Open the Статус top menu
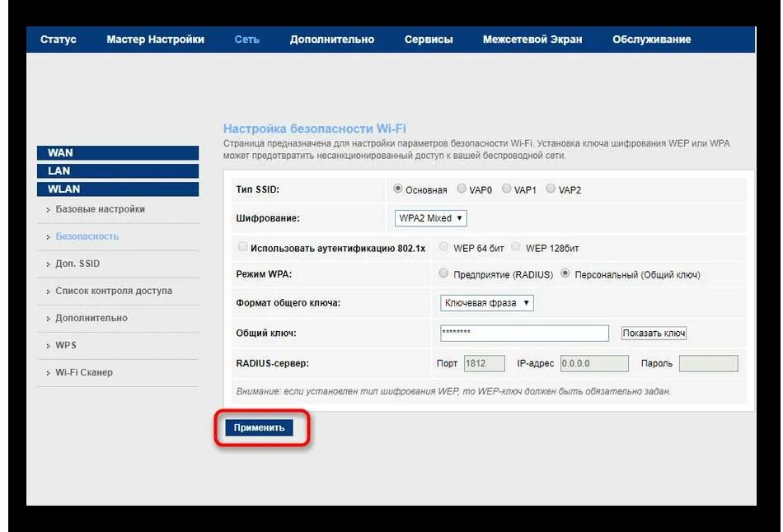 tap(58, 40)
